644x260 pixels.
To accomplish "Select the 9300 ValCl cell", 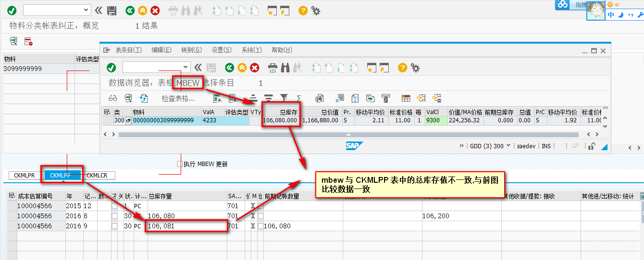I will coord(436,120).
